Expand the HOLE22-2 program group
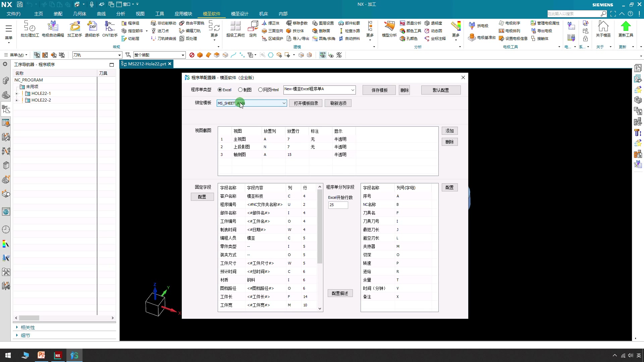This screenshot has height=362, width=644. click(x=16, y=100)
